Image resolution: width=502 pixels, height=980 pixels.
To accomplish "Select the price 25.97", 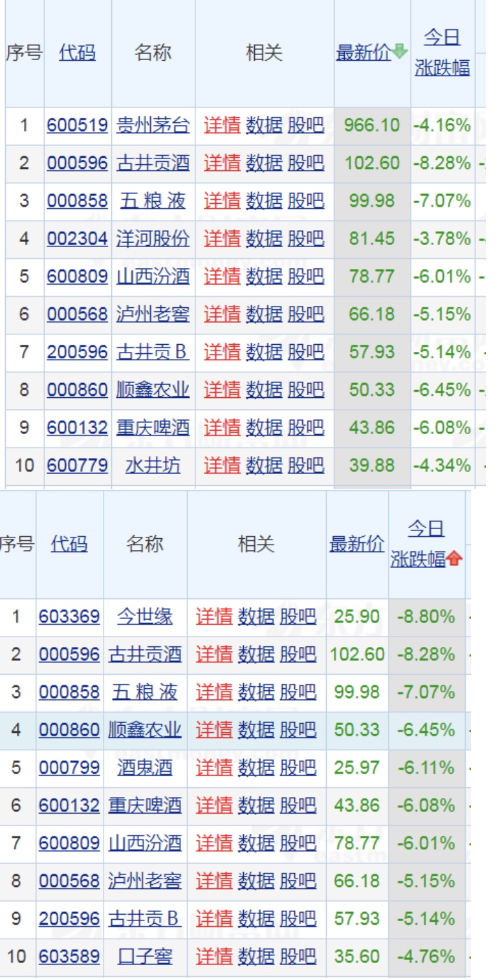I will click(x=357, y=768).
